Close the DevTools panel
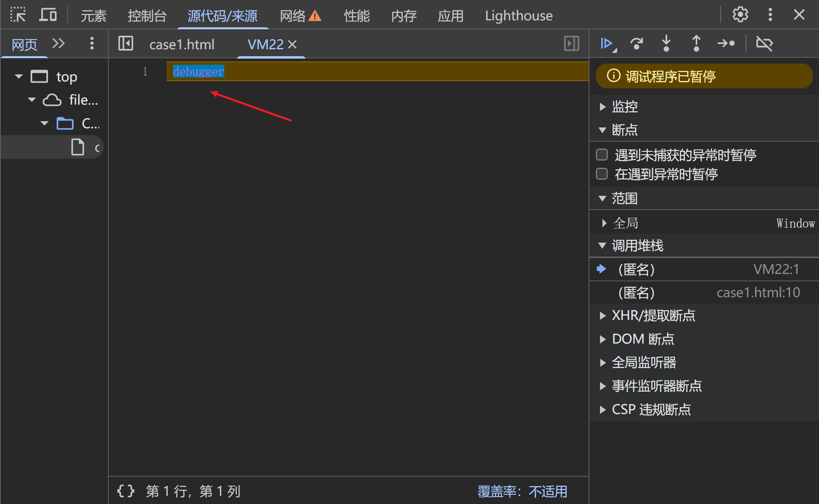This screenshot has width=819, height=504. (799, 15)
